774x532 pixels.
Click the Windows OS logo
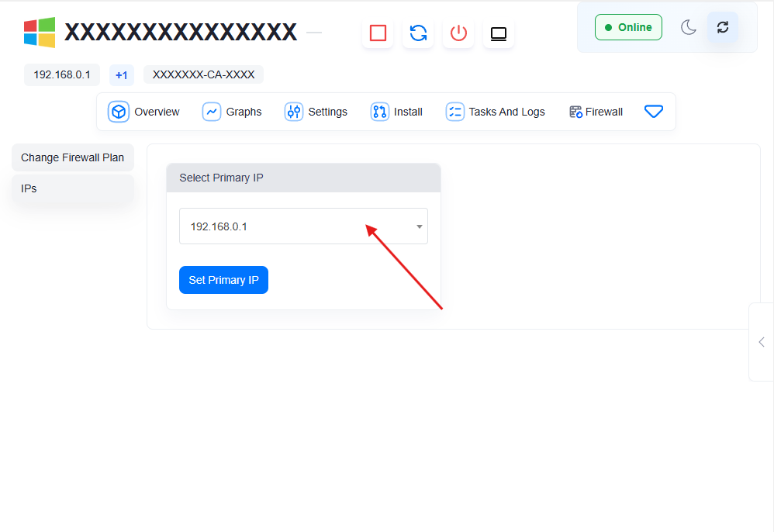pyautogui.click(x=40, y=33)
